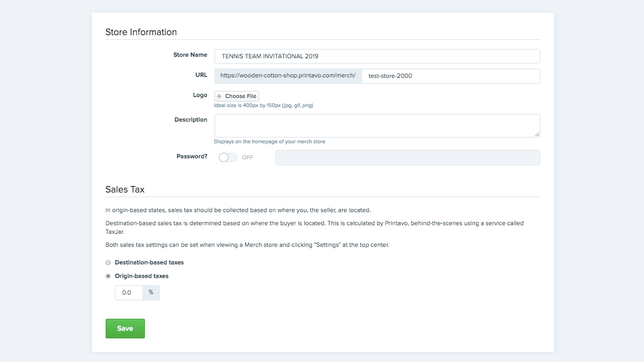
Task: Click the disabled password text field
Action: (407, 157)
